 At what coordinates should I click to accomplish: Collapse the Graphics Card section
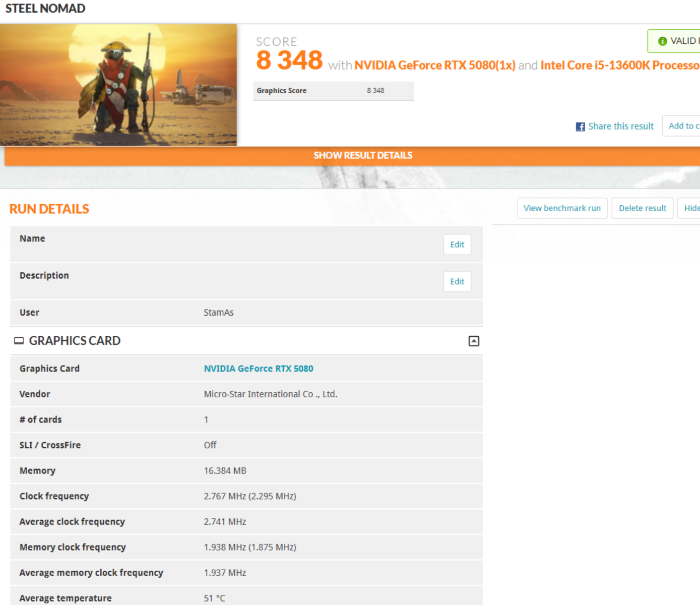473,341
